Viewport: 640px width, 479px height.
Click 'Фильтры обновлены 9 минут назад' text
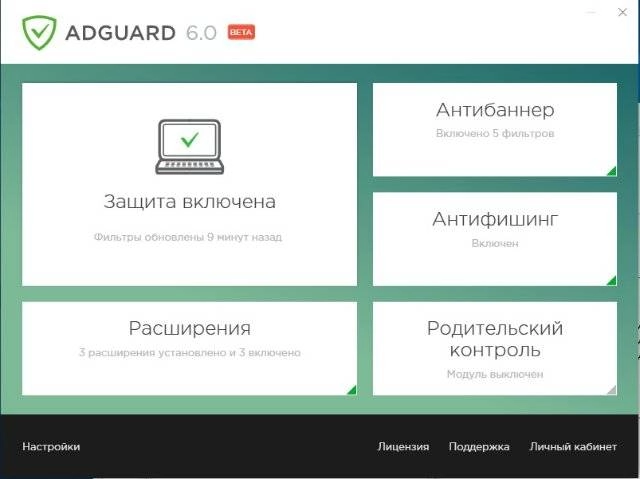[188, 237]
